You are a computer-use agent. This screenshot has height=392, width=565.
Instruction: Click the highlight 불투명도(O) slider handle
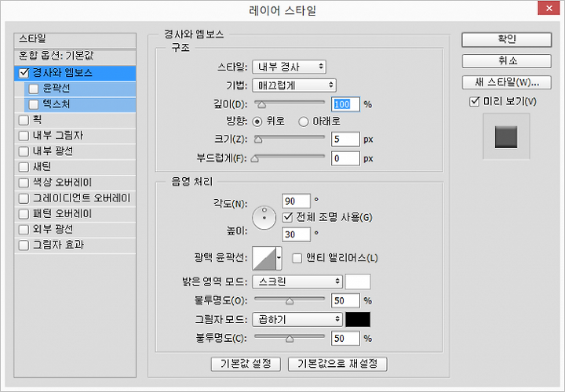290,301
